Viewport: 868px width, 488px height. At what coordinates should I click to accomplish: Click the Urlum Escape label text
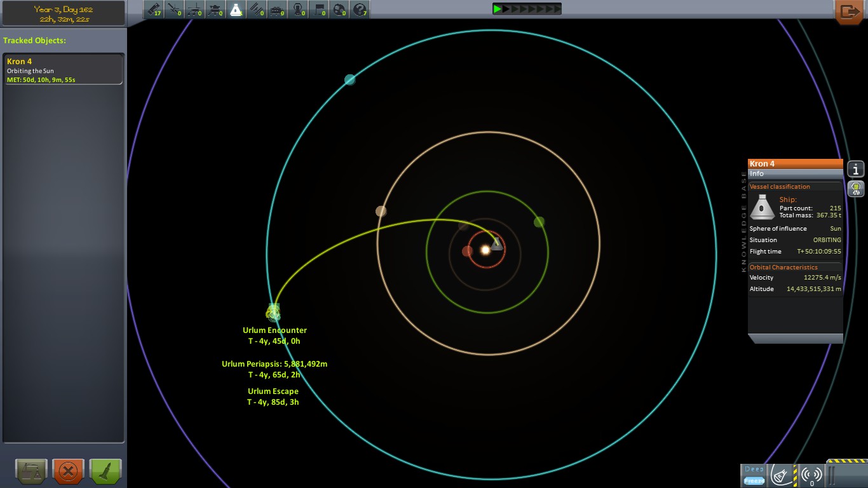pyautogui.click(x=273, y=391)
